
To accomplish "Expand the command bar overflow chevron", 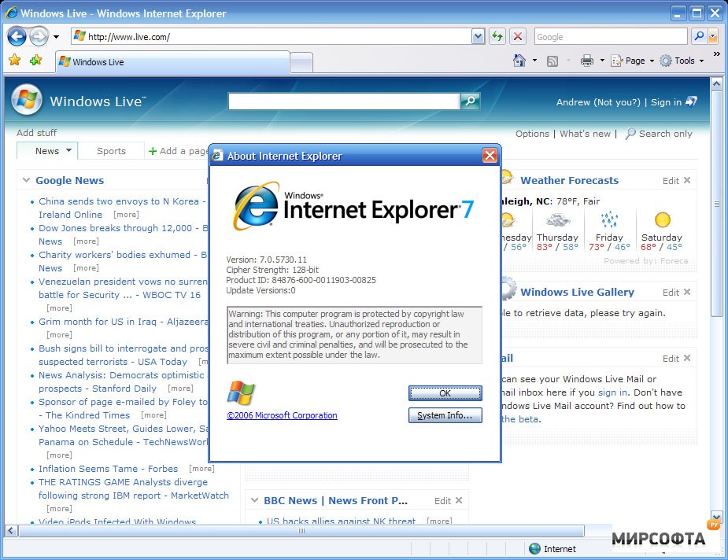I will (x=717, y=54).
